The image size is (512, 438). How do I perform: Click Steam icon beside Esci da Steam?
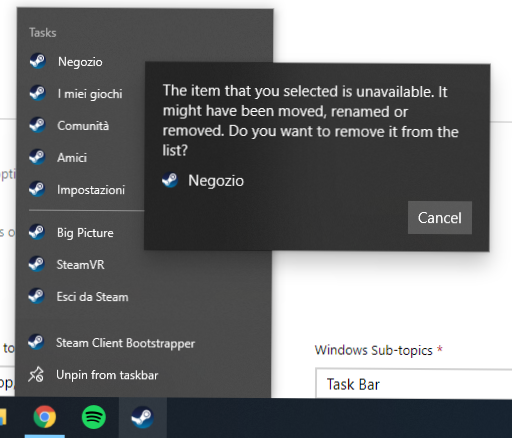[x=36, y=296]
